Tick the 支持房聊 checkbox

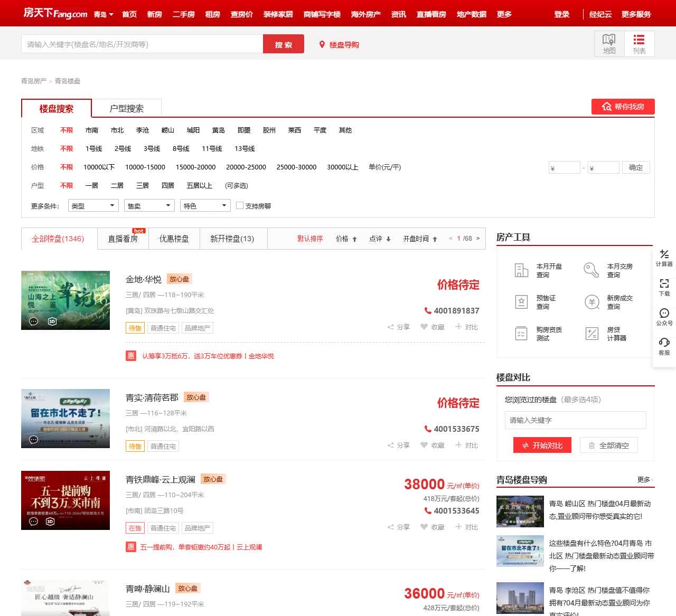(239, 205)
